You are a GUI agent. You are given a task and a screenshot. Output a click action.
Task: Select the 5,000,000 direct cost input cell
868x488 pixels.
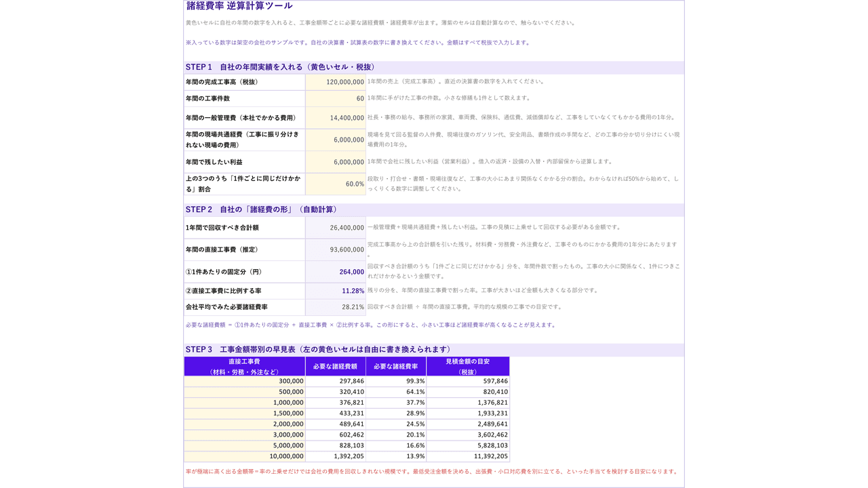244,446
